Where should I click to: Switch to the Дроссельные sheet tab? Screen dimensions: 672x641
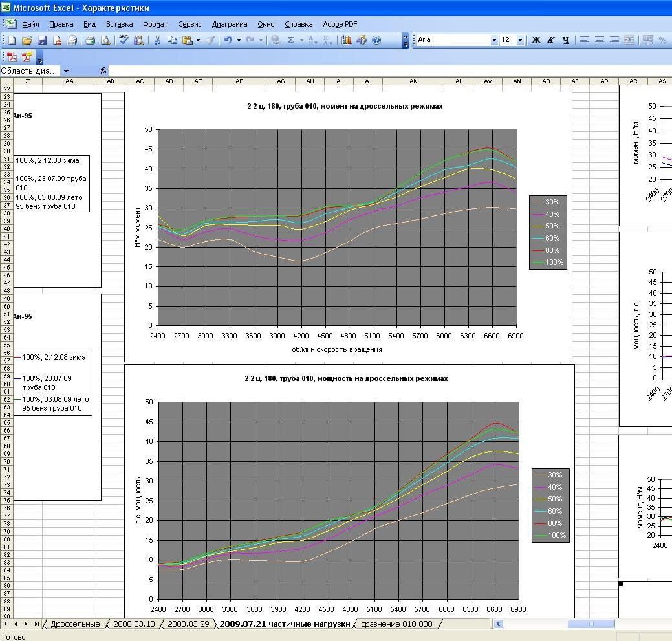(75, 624)
